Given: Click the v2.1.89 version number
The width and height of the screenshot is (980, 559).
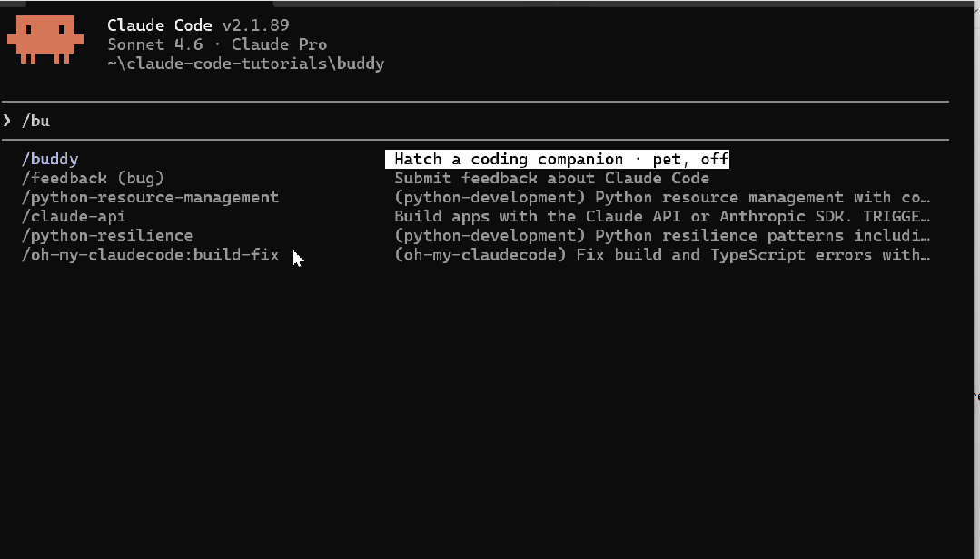Looking at the screenshot, I should (x=258, y=25).
